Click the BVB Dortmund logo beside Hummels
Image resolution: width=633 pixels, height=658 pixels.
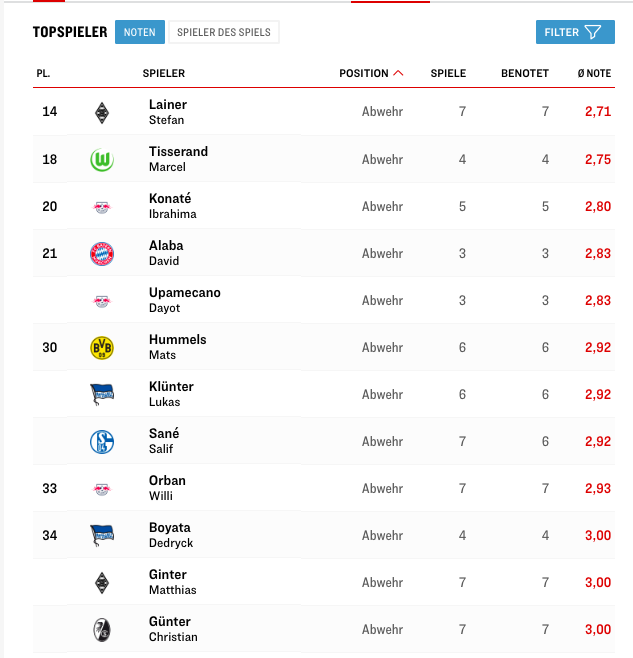(102, 347)
